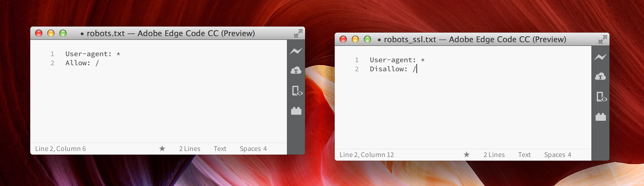Click the Edge Inspect device icon in robots_ssl.txt

[x=601, y=97]
